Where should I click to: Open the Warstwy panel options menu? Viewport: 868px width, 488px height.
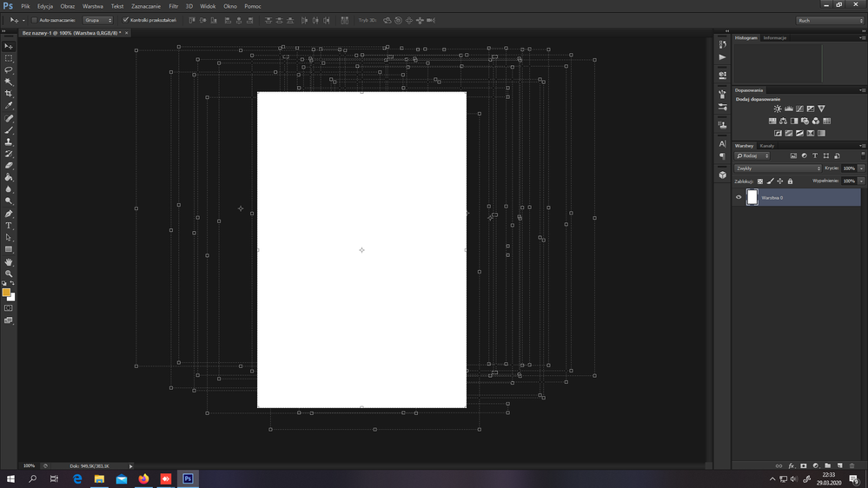(862, 146)
